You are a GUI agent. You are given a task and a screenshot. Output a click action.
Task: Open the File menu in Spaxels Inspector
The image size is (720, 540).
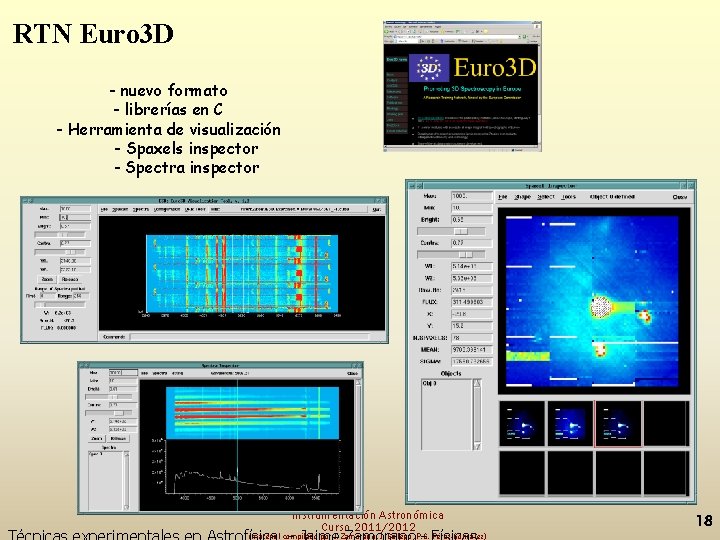click(x=502, y=197)
